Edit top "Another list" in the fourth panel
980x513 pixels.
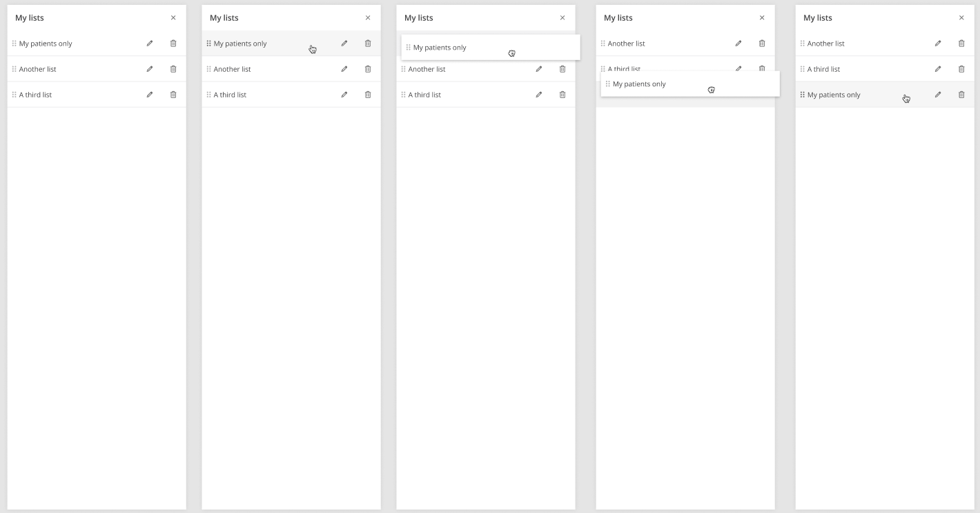(x=738, y=43)
